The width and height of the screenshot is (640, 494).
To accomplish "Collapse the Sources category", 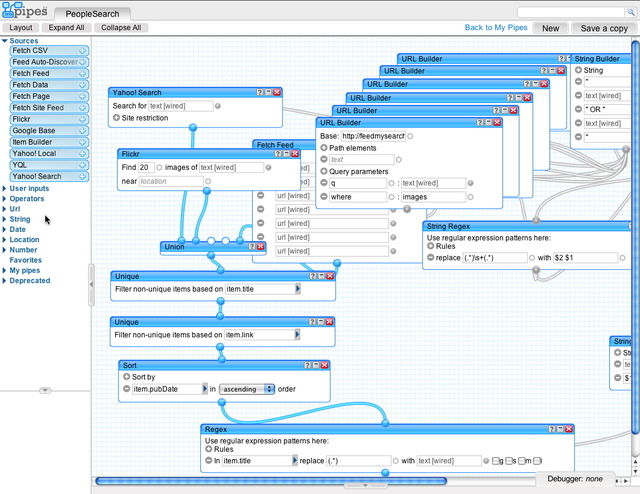I will 4,41.
